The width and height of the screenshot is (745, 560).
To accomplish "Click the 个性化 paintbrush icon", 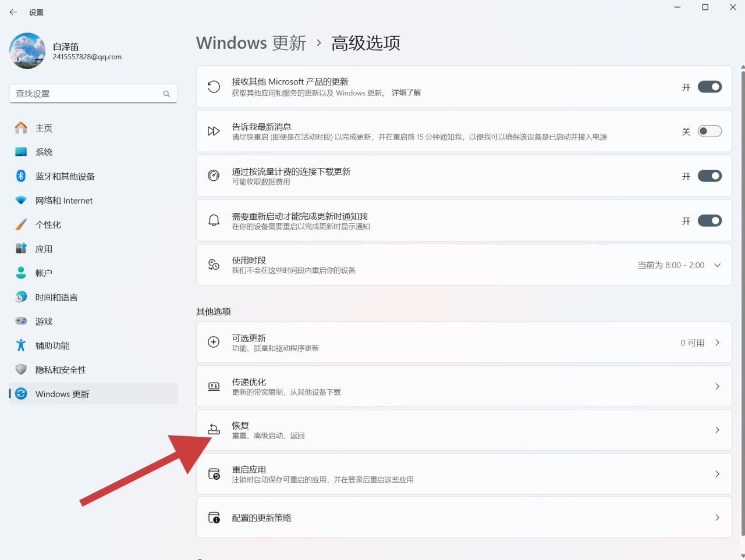I will [x=21, y=224].
